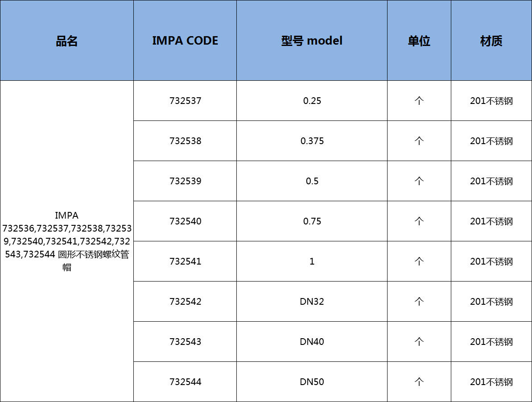Select the cell containing 732540
The height and width of the screenshot is (402, 532).
[185, 221]
